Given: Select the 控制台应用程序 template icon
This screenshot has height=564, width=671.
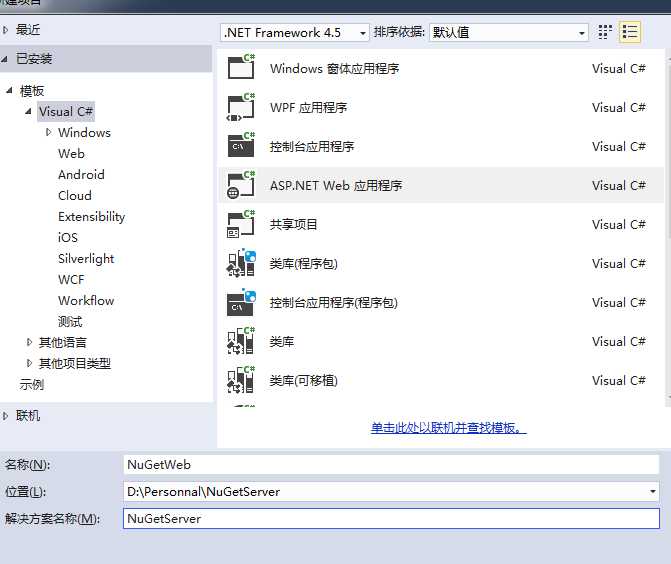Looking at the screenshot, I should pyautogui.click(x=241, y=145).
